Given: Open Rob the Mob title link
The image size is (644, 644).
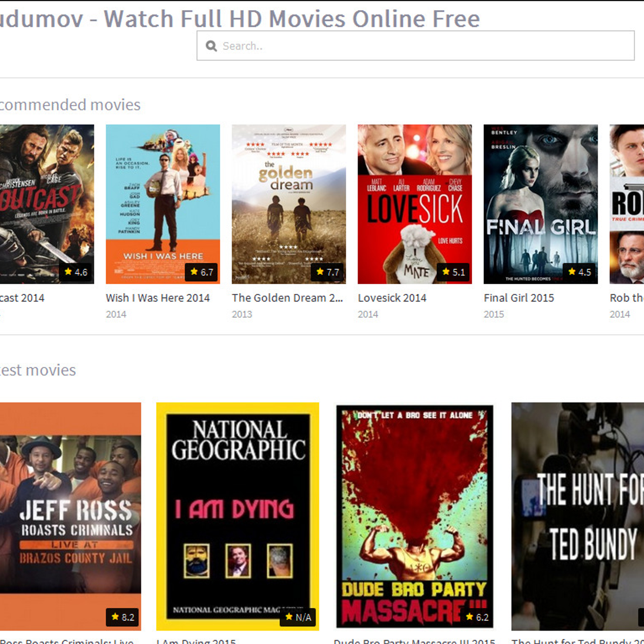Looking at the screenshot, I should (627, 298).
